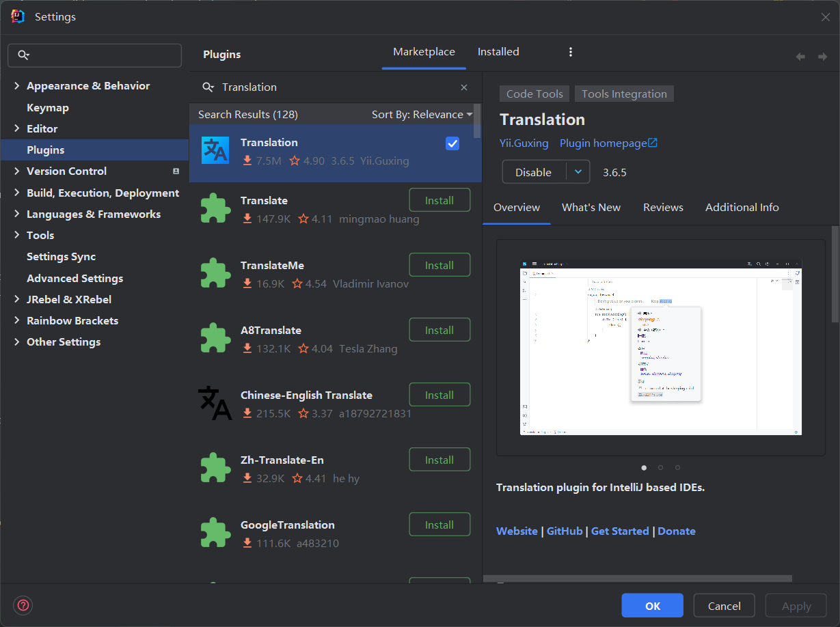
Task: Uncheck the Translation plugin enabled checkbox
Action: tap(452, 143)
